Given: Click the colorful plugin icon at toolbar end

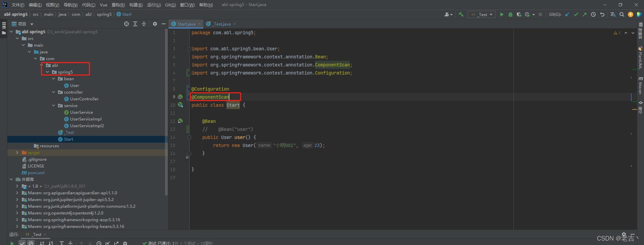Looking at the screenshot, I should [639, 14].
